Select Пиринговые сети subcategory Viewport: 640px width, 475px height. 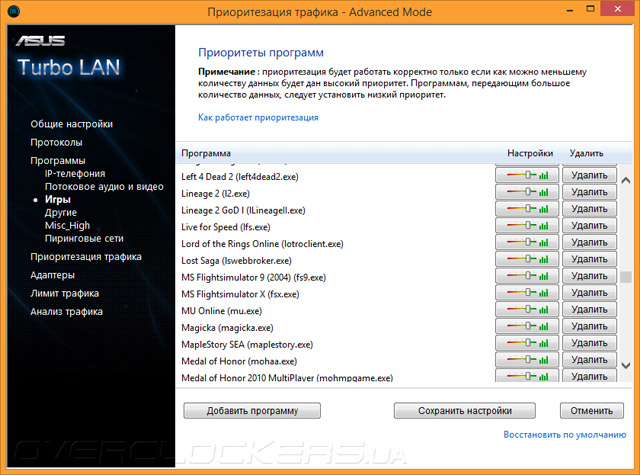pyautogui.click(x=84, y=238)
